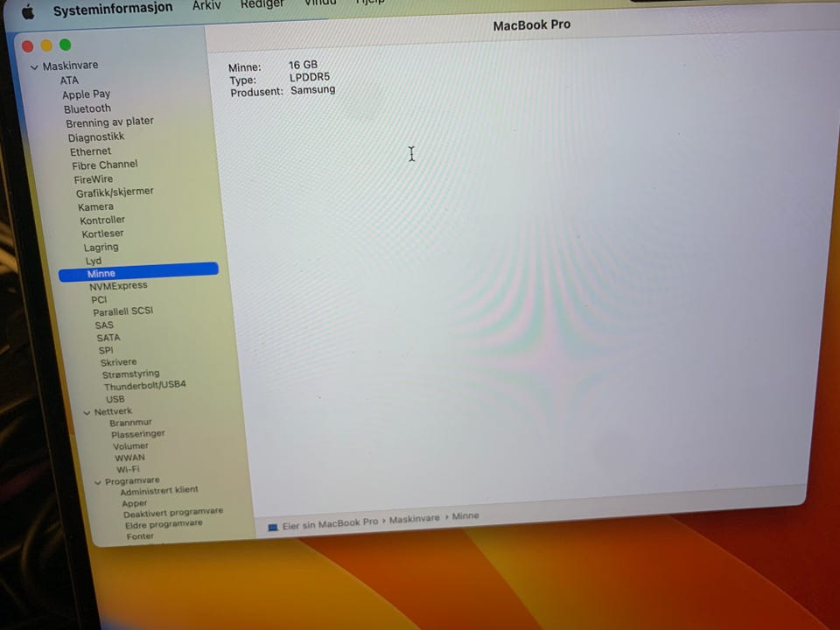Viewport: 840px width, 630px height.
Task: Select Eldre programvare
Action: pyautogui.click(x=164, y=524)
